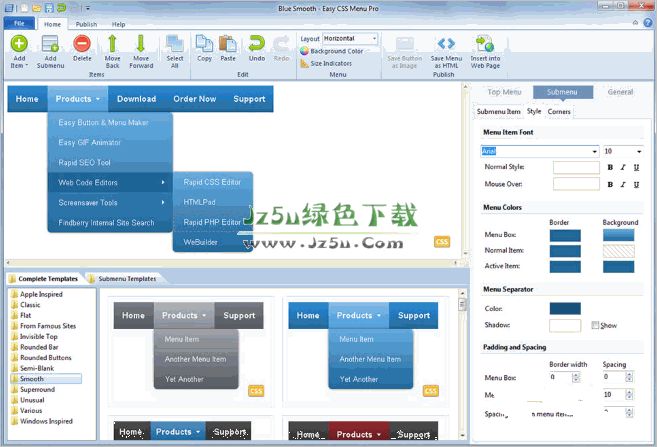The width and height of the screenshot is (657, 447).
Task: Click the Normal Style color field
Action: click(x=576, y=168)
